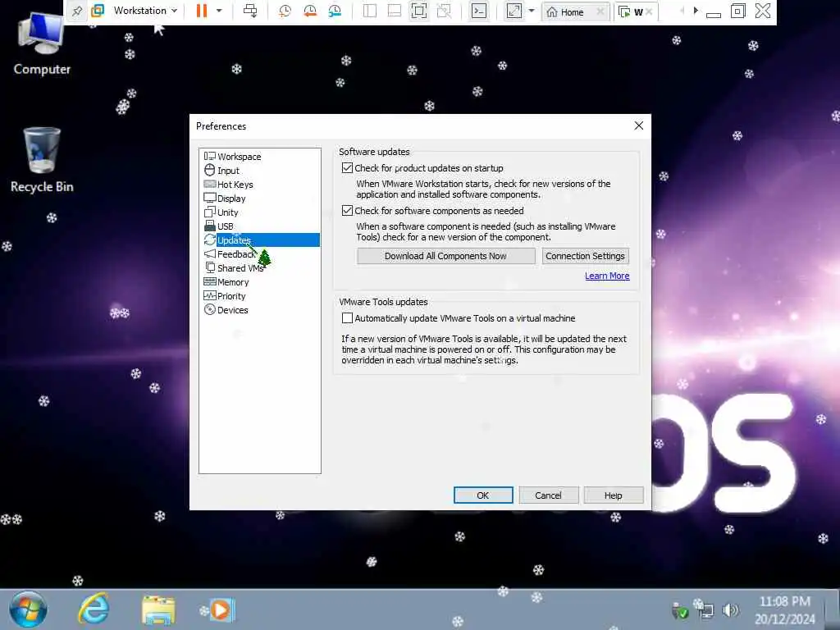
Task: Cancel the Preferences dialog
Action: (548, 495)
